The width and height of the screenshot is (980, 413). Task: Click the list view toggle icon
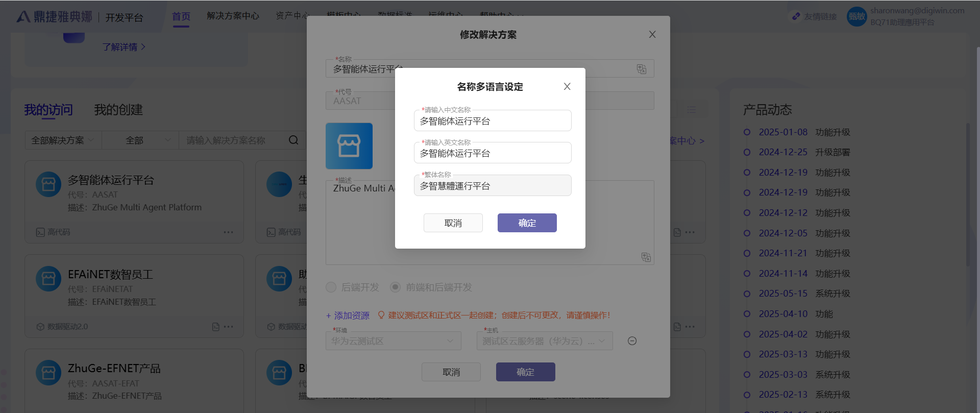(691, 110)
